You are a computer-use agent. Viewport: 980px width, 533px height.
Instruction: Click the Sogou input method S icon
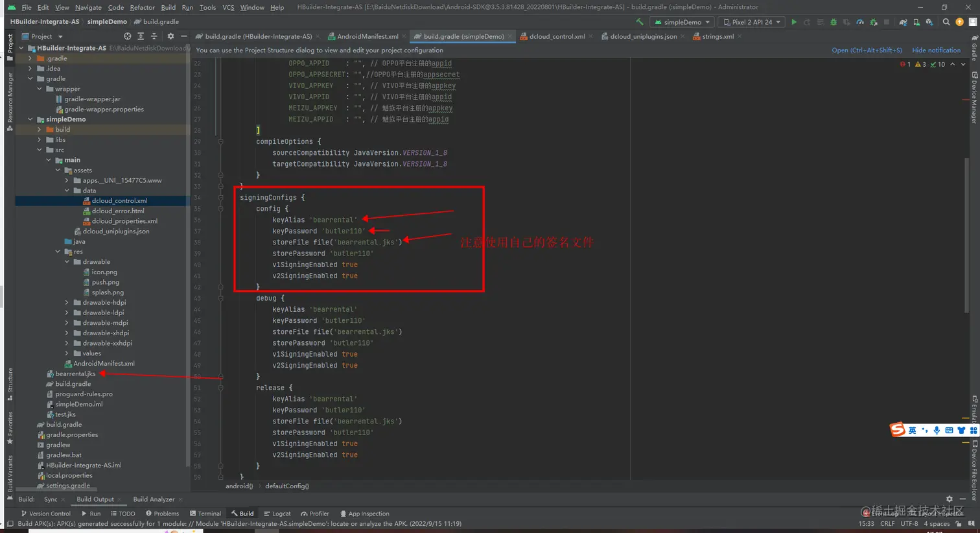click(897, 429)
